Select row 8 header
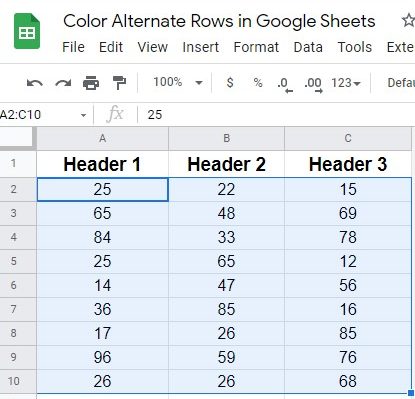The image size is (415, 399). 18,333
